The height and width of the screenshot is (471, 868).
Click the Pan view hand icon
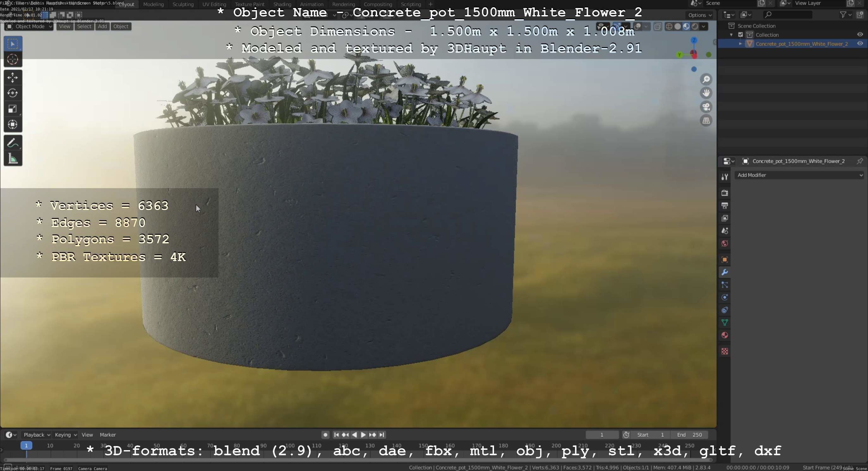click(706, 93)
